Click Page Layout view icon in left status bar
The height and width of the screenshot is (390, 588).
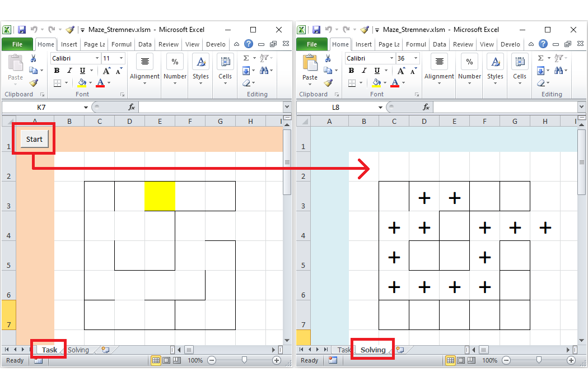(x=166, y=361)
